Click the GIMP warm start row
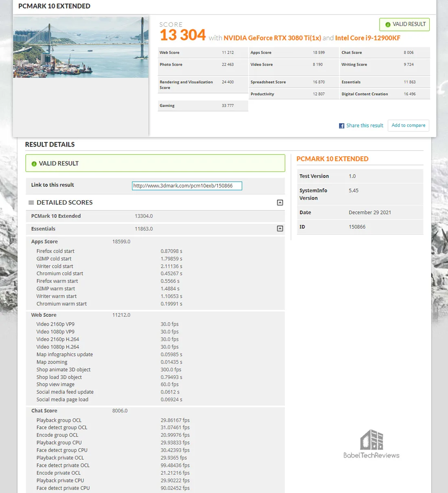Image resolution: width=448 pixels, height=493 pixels. 155,289
